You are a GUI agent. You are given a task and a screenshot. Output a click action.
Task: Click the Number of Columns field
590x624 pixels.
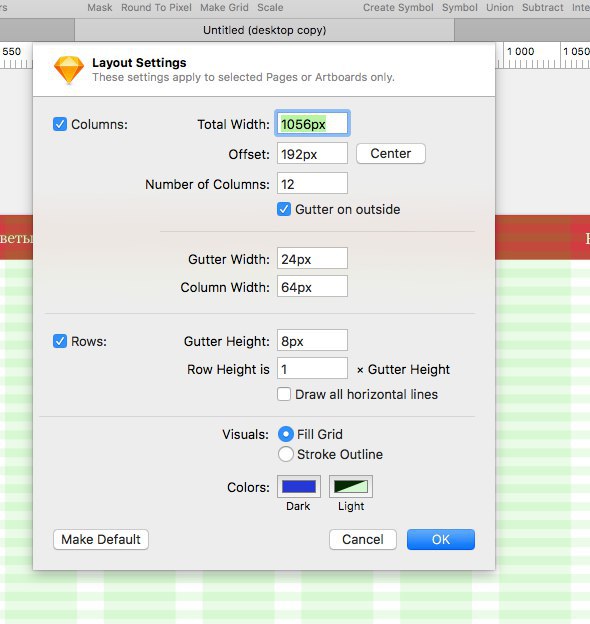coord(312,183)
